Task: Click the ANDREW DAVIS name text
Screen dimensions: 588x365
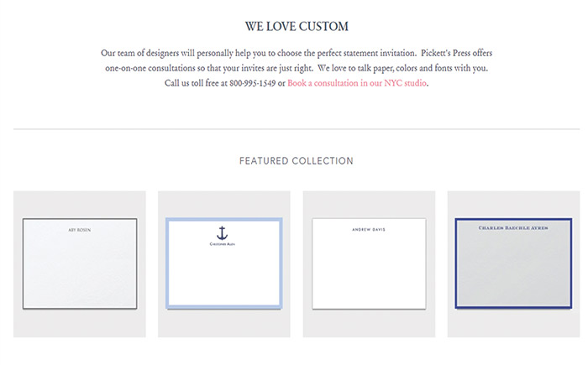Action: tap(369, 227)
